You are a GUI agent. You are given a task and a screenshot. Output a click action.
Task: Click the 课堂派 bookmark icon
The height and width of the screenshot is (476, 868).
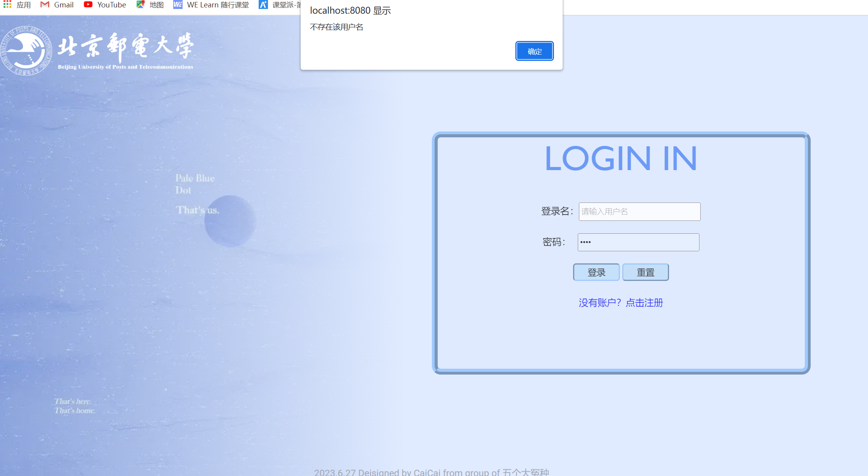click(264, 5)
